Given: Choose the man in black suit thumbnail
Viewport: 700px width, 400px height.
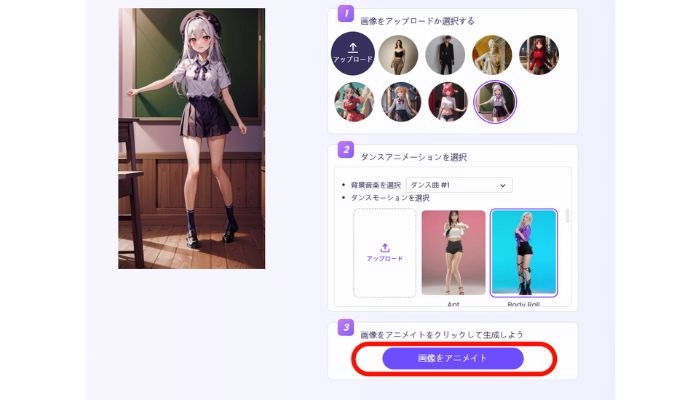Looking at the screenshot, I should 446,55.
